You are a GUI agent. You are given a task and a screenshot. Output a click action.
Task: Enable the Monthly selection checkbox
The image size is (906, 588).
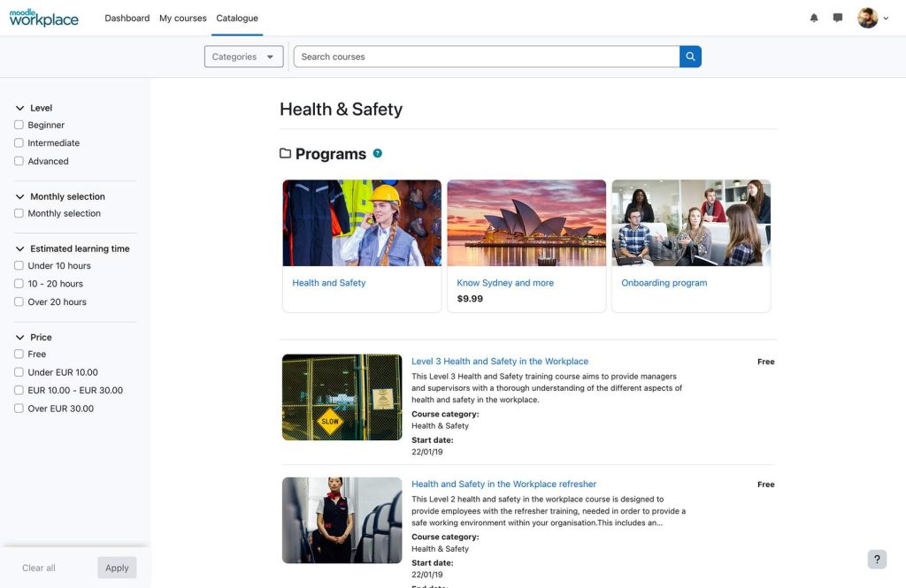click(19, 213)
